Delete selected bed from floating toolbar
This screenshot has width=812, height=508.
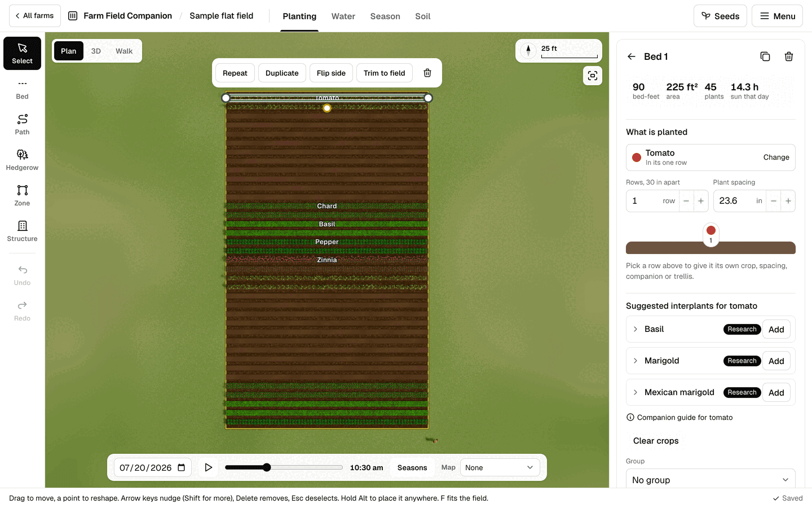click(427, 73)
